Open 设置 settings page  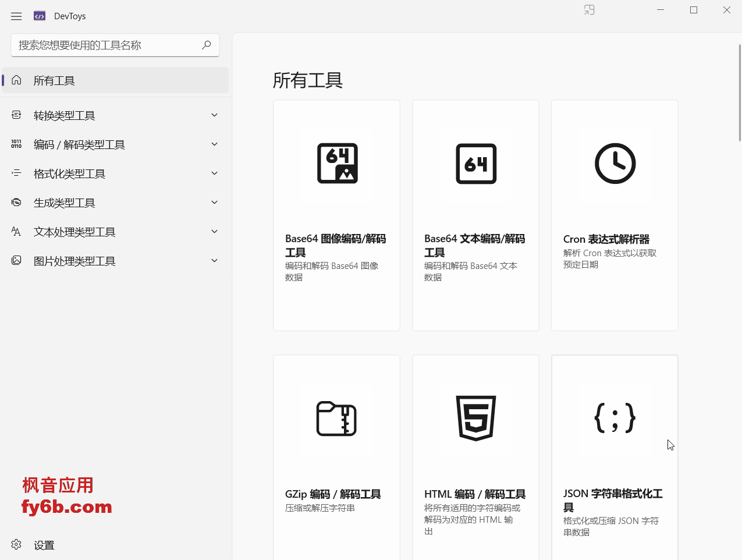(115, 545)
